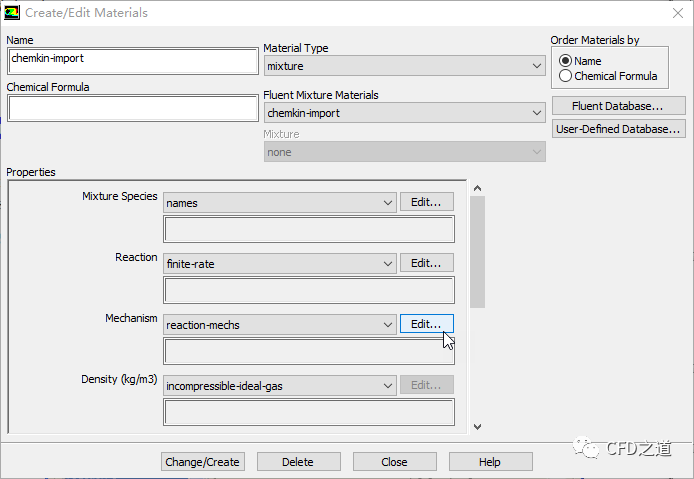Open the Mechanism reaction-mechs dropdown

point(280,325)
